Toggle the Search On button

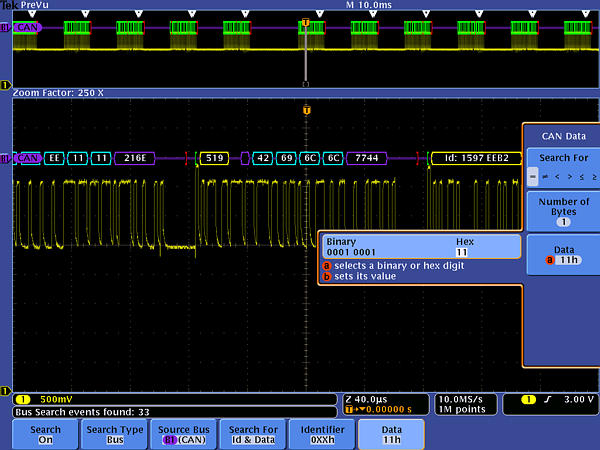[46, 434]
